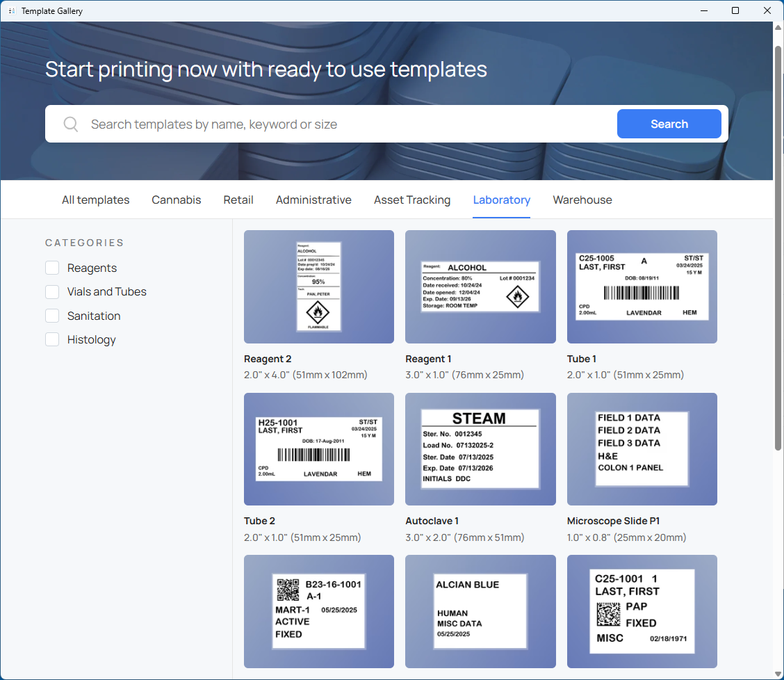
Task: Open the Reagent 2 template thumbnail
Action: click(x=319, y=286)
